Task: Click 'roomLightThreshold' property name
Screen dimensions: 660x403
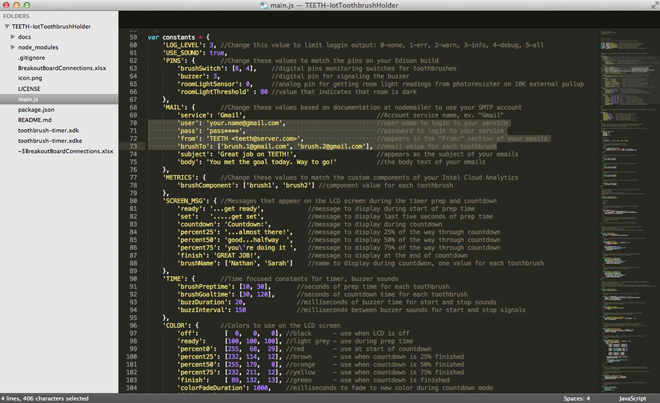Action: point(213,91)
